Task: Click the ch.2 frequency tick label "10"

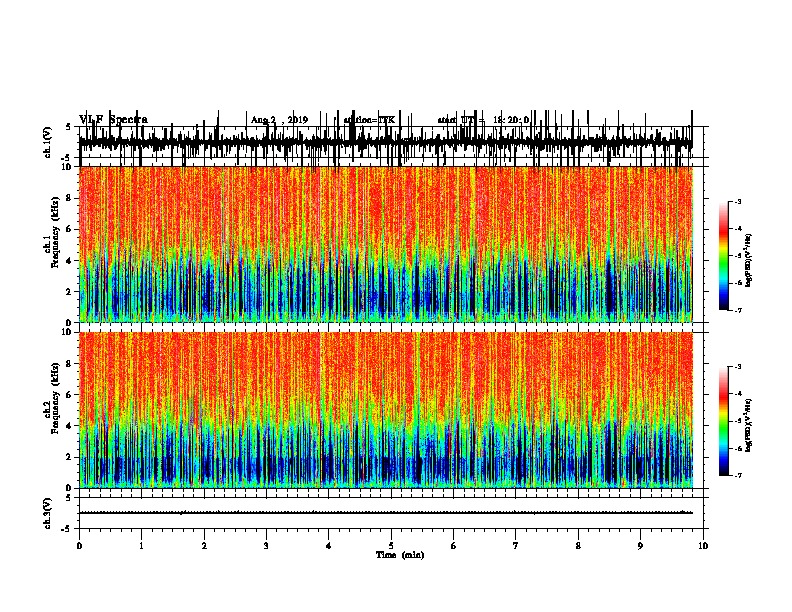Action: [67, 332]
